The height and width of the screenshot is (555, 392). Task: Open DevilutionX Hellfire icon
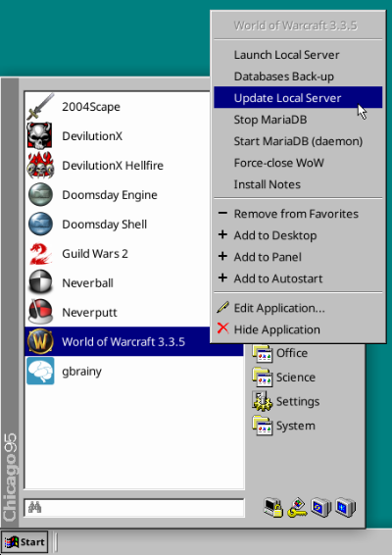pyautogui.click(x=41, y=166)
